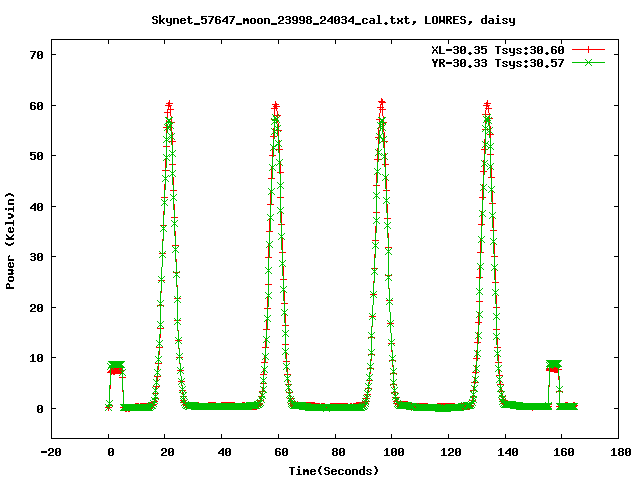Screen dimensions: 640x480
Task: Click the red legend line sample
Action: click(x=588, y=50)
